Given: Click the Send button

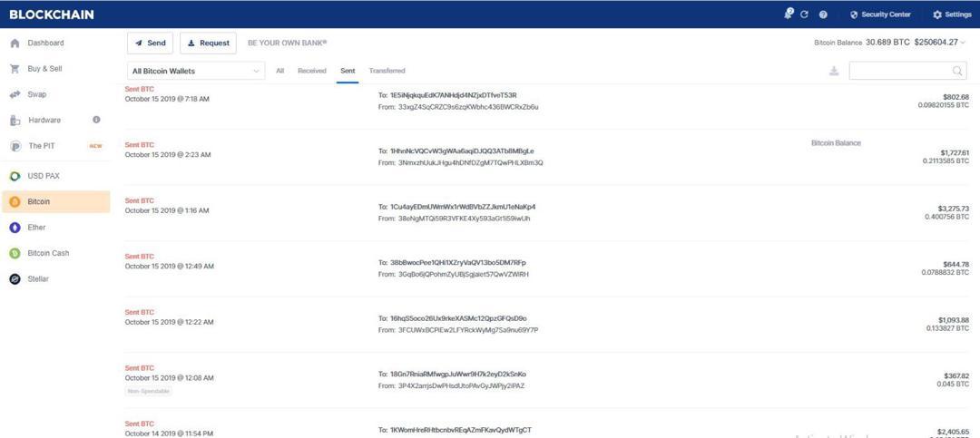Looking at the screenshot, I should coord(150,44).
